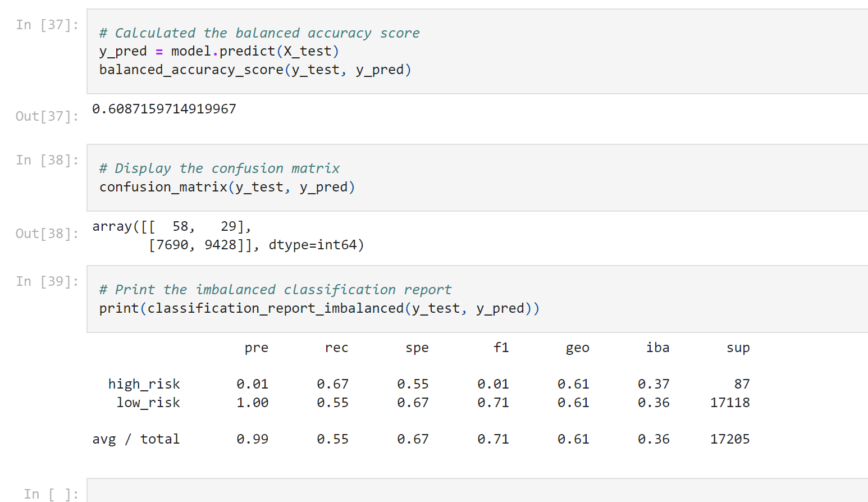The height and width of the screenshot is (502, 868).
Task: Click the 'balanced_accuracy_score(y_test, y_pred)' code line
Action: click(x=255, y=70)
